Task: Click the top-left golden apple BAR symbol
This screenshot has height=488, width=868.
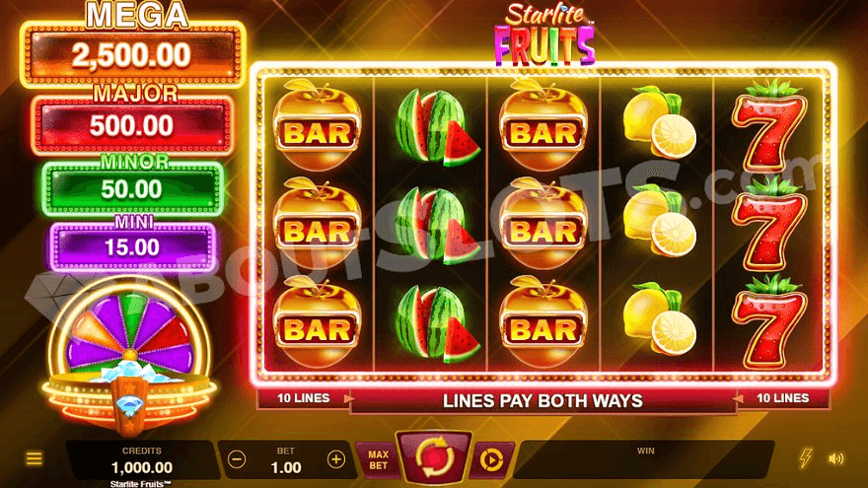Action: 318,125
